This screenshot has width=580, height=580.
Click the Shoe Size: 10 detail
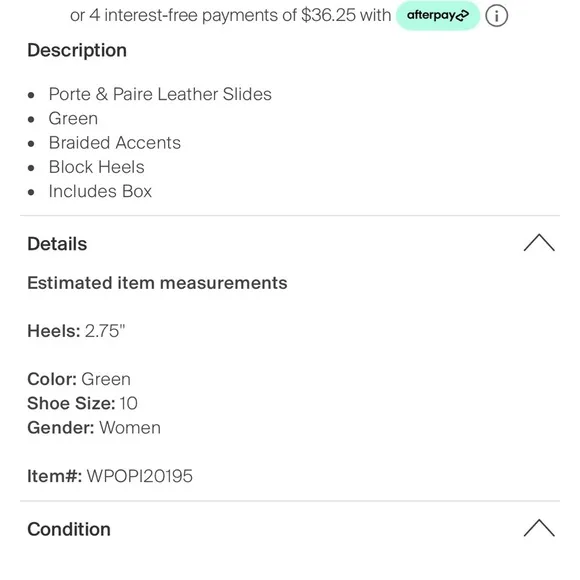[82, 403]
